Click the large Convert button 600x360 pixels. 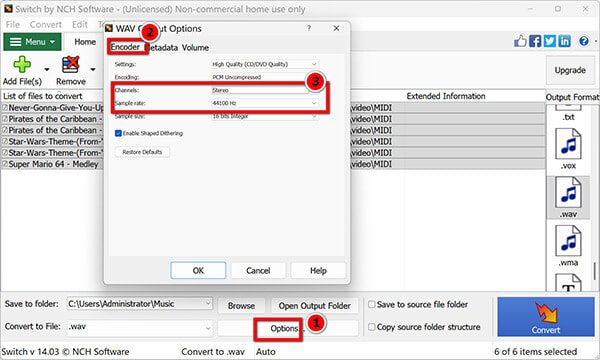coord(546,317)
